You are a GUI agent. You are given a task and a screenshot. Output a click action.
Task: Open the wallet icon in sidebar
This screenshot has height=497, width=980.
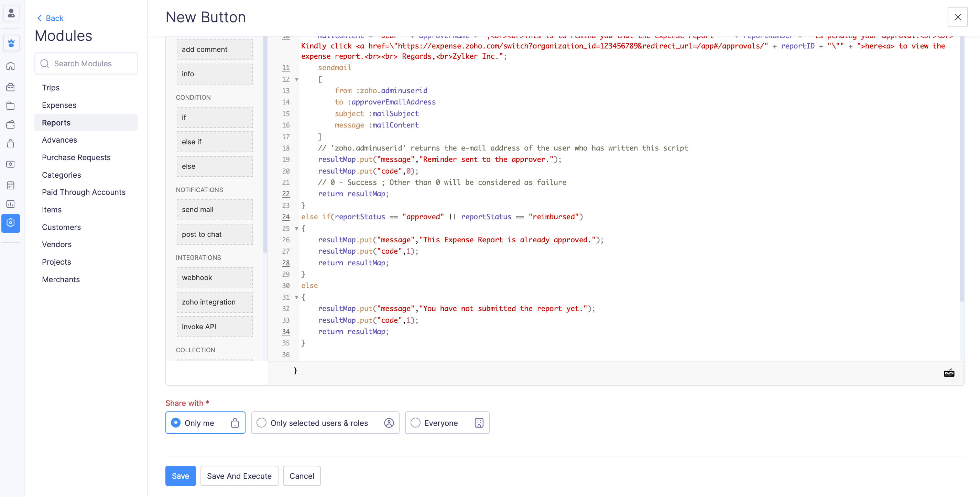pyautogui.click(x=11, y=125)
